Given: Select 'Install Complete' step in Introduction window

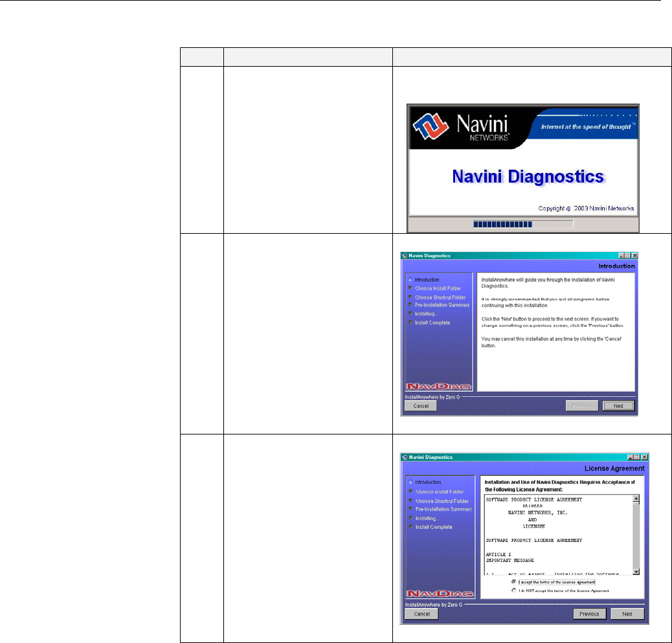Looking at the screenshot, I should [432, 322].
